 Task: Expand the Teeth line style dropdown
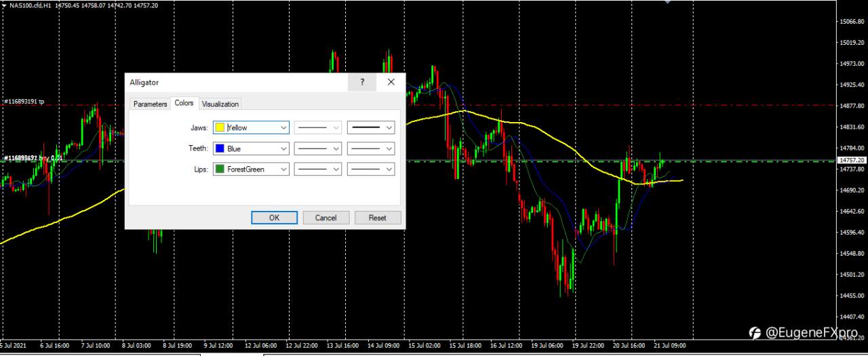(x=317, y=148)
